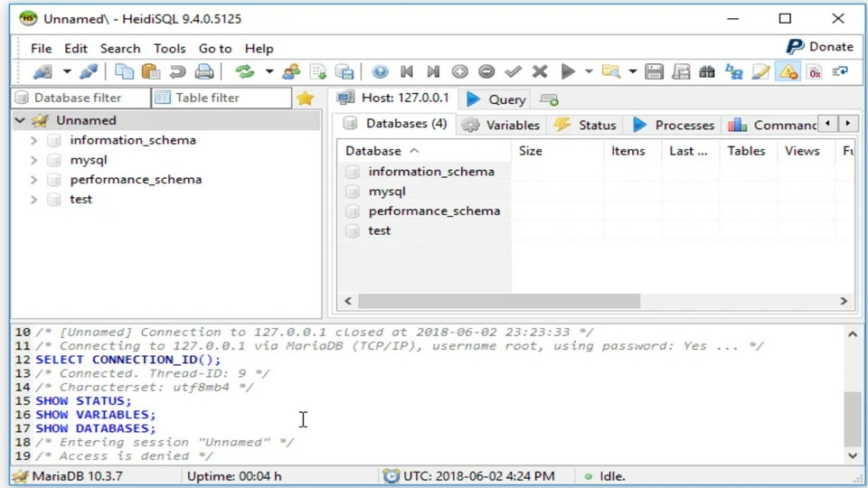The image size is (868, 488).
Task: Click the yellow favorites star icon
Action: (x=305, y=99)
